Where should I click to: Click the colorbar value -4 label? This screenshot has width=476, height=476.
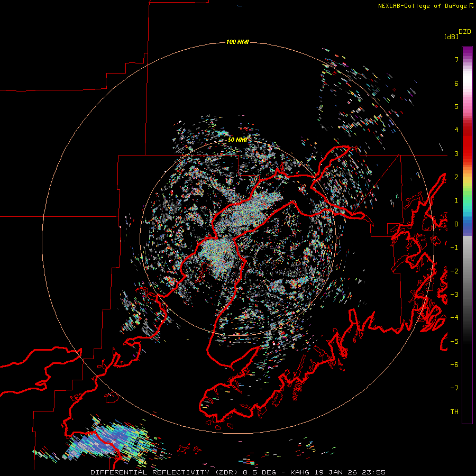(x=454, y=318)
